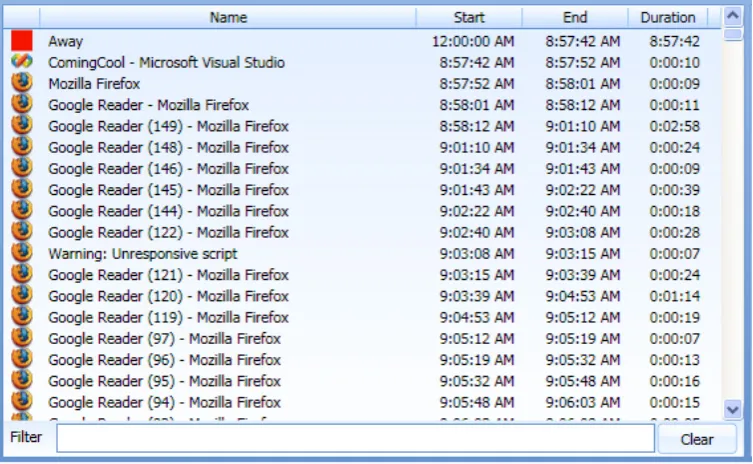
Task: Click the 9:03:08 AM start time
Action: pos(477,253)
